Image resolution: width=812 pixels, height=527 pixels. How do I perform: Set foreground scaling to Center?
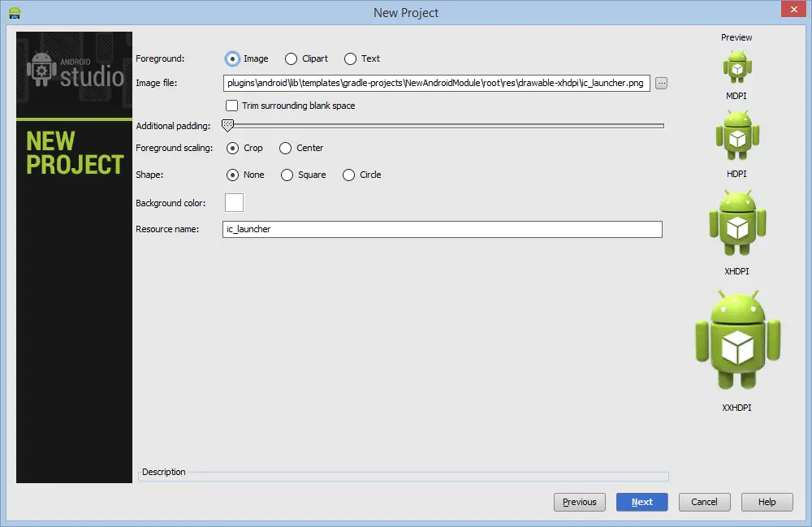tap(285, 148)
